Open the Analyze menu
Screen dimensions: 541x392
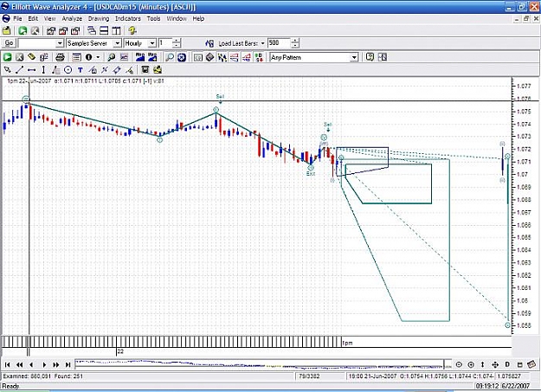72,19
